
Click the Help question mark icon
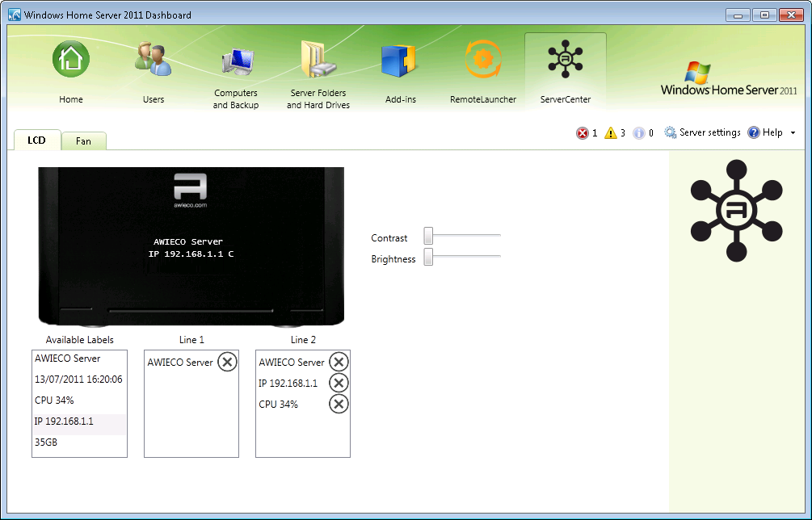coord(754,132)
